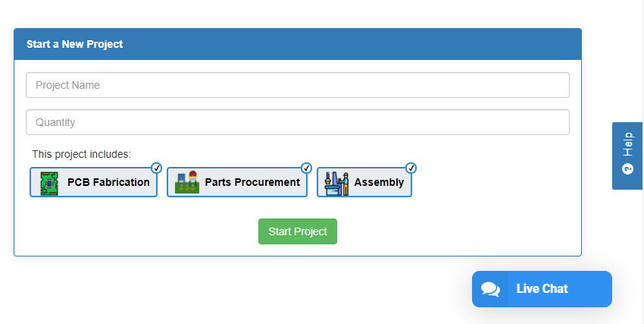This screenshot has width=644, height=324.
Task: Open the Live Chat window
Action: tap(542, 289)
